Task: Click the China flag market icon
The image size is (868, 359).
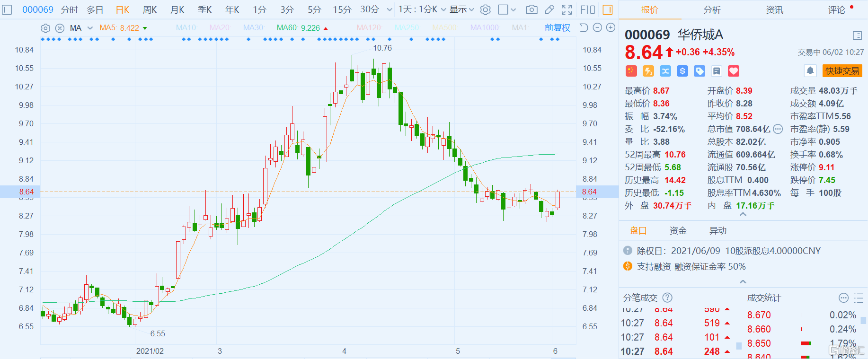Action: 631,71
